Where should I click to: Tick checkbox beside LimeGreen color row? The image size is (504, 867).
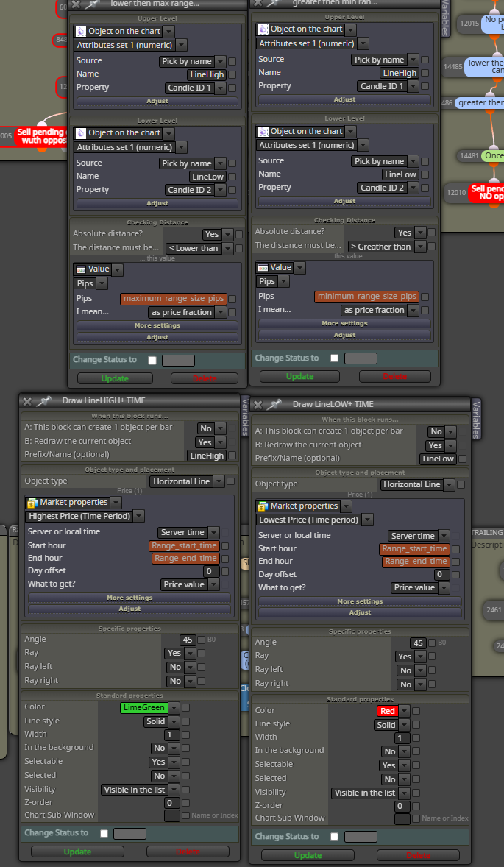[x=186, y=708]
